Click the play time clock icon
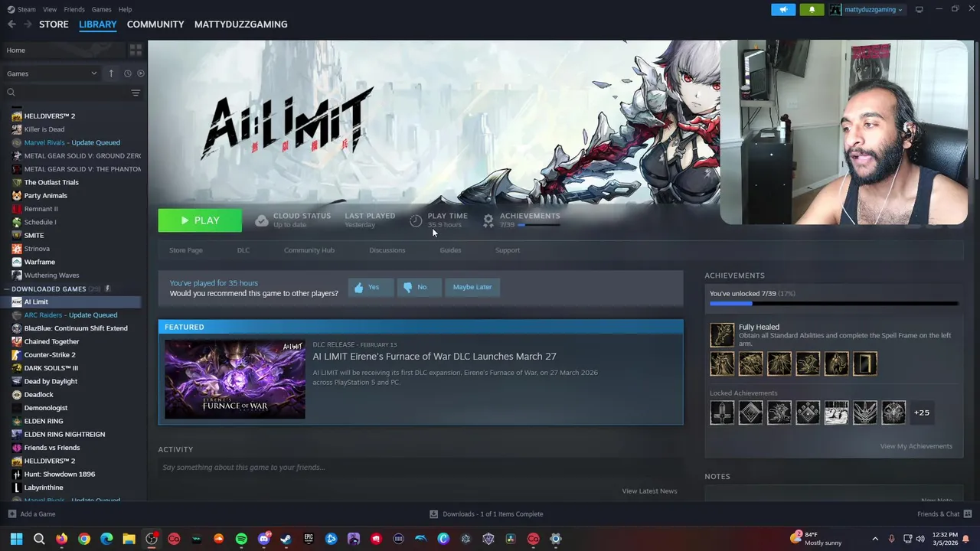Image resolution: width=980 pixels, height=551 pixels. pyautogui.click(x=416, y=220)
